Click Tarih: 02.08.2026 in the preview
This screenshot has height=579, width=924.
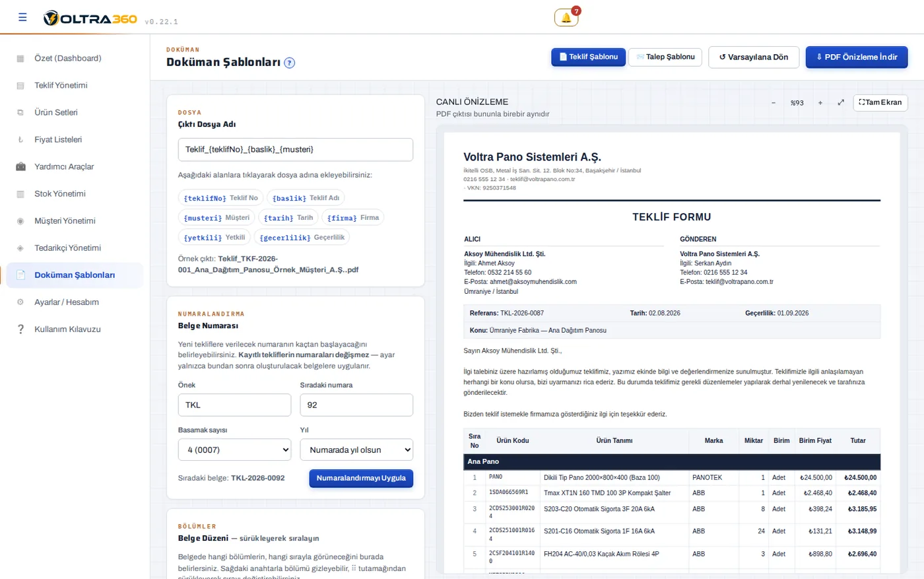click(655, 314)
